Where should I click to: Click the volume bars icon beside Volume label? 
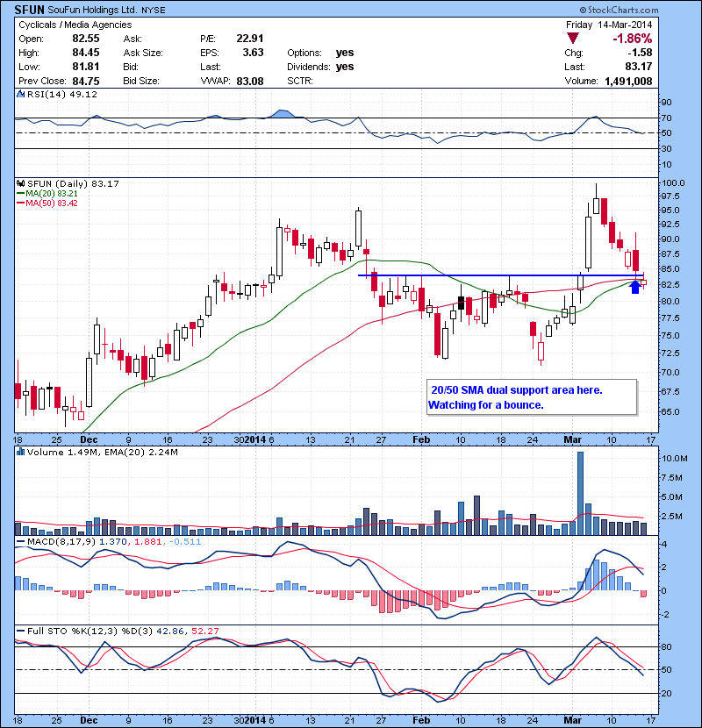pyautogui.click(x=20, y=452)
